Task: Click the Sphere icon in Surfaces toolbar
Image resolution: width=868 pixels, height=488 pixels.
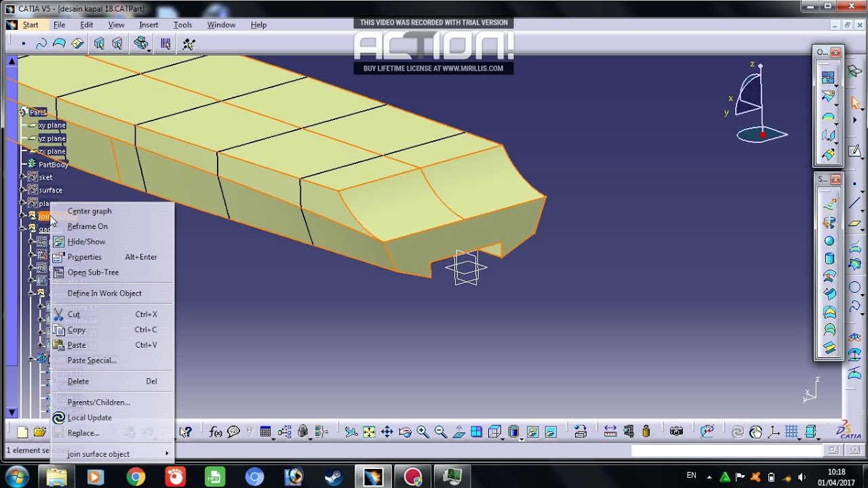Action: pyautogui.click(x=829, y=241)
